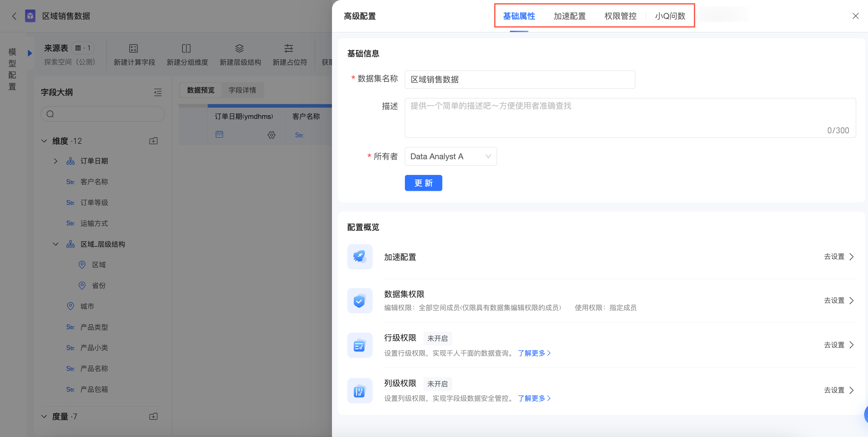This screenshot has height=437, width=868.
Task: Expand the 订单日期 hierarchy node
Action: coord(56,161)
